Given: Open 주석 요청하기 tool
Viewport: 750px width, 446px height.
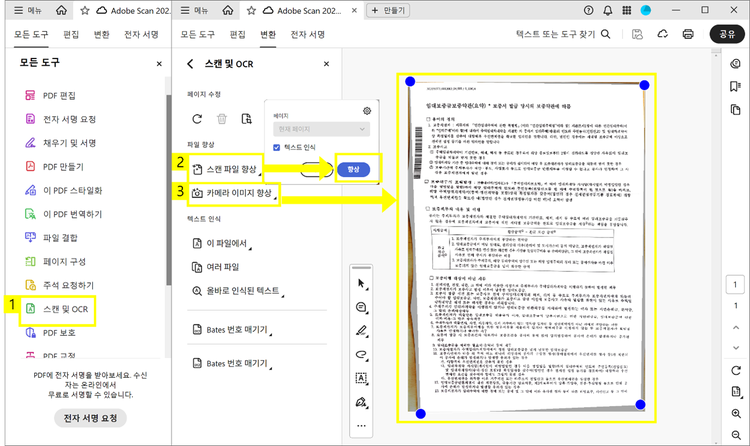Looking at the screenshot, I should (59, 285).
